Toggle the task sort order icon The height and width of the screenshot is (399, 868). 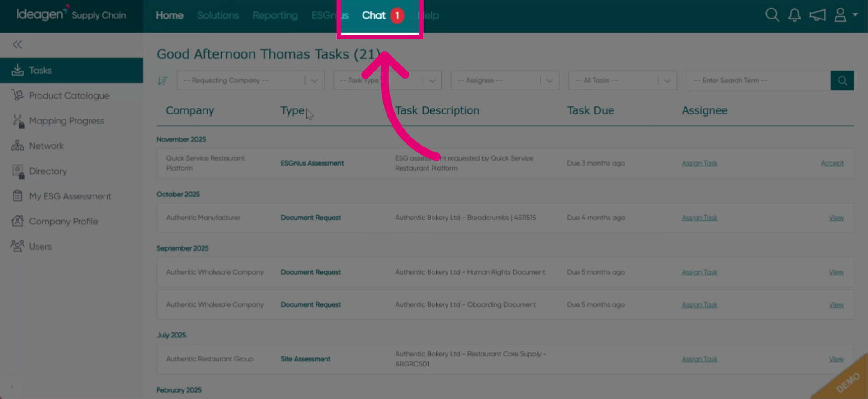click(x=162, y=81)
